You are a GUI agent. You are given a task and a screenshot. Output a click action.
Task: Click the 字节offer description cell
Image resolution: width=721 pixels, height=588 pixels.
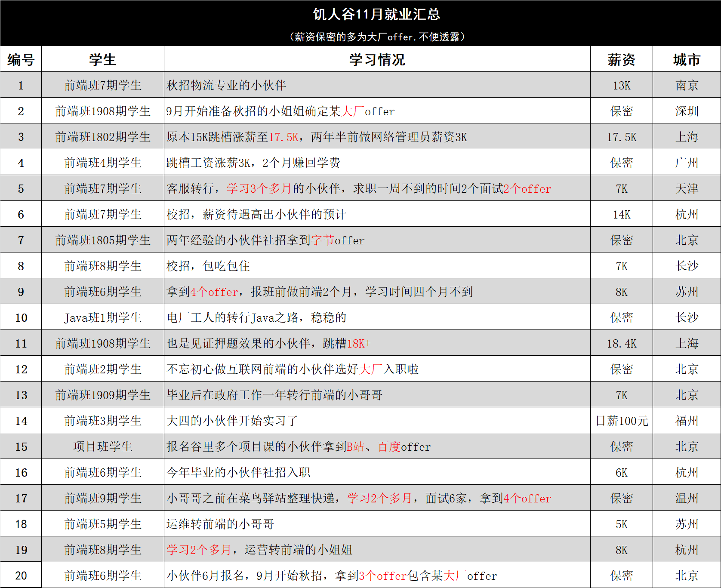pos(377,240)
